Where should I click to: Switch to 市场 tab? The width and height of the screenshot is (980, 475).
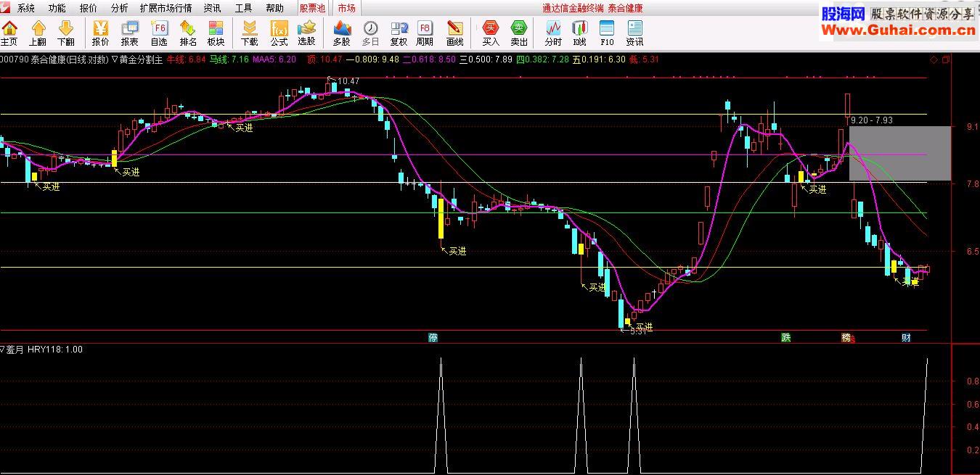[x=346, y=8]
